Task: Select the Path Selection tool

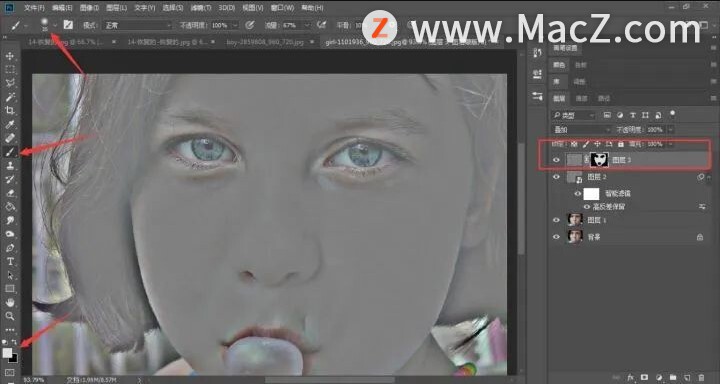Action: pyautogui.click(x=10, y=276)
